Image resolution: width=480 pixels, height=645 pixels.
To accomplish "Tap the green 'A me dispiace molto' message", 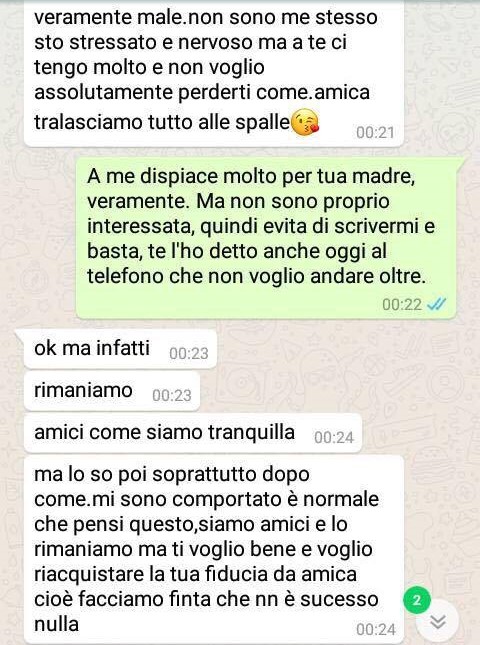I will pyautogui.click(x=266, y=237).
